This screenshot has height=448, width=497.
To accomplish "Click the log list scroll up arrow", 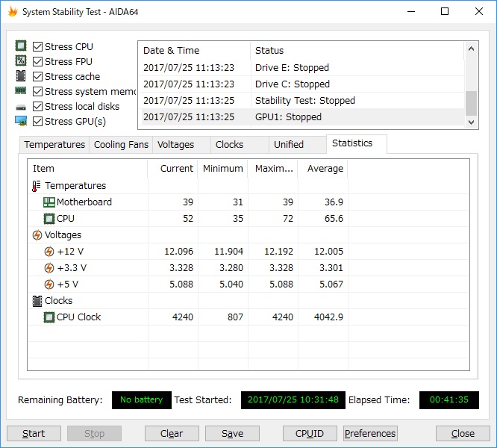I will pyautogui.click(x=472, y=49).
